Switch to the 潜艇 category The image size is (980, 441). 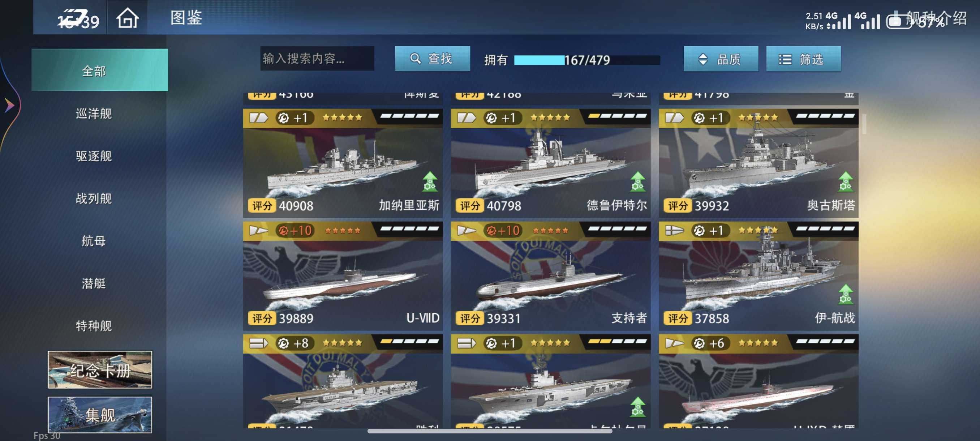[x=94, y=283]
